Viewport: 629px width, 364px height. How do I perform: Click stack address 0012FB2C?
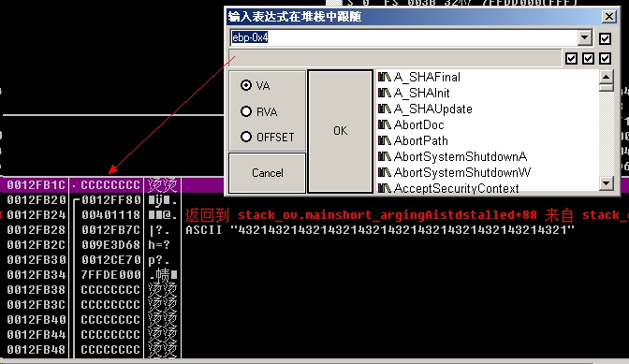[36, 245]
